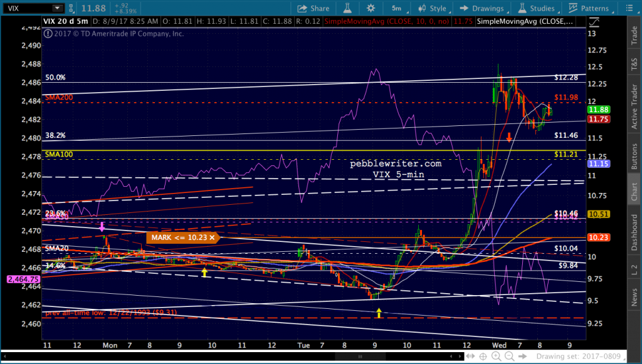Screen dimensions: 642x364
Task: Expand the VIX symbol selector dropdown
Action: click(x=57, y=8)
